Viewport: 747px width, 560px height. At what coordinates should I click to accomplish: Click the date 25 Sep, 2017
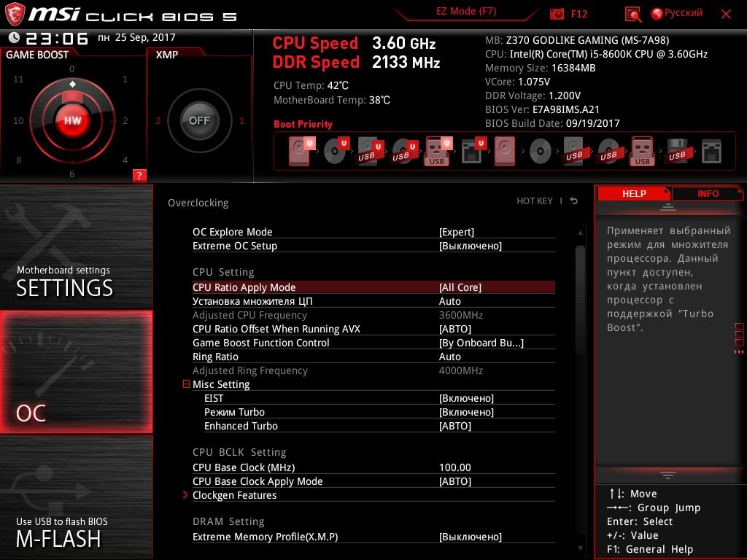point(145,37)
